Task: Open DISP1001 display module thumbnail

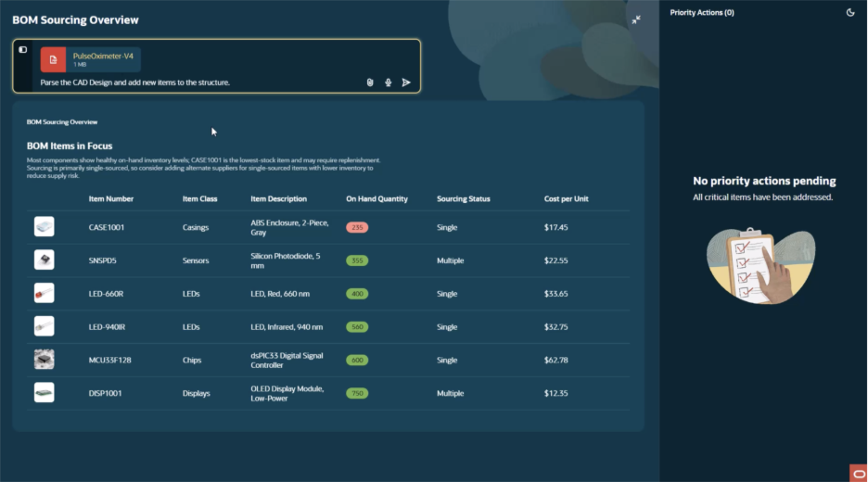Action: coord(45,393)
